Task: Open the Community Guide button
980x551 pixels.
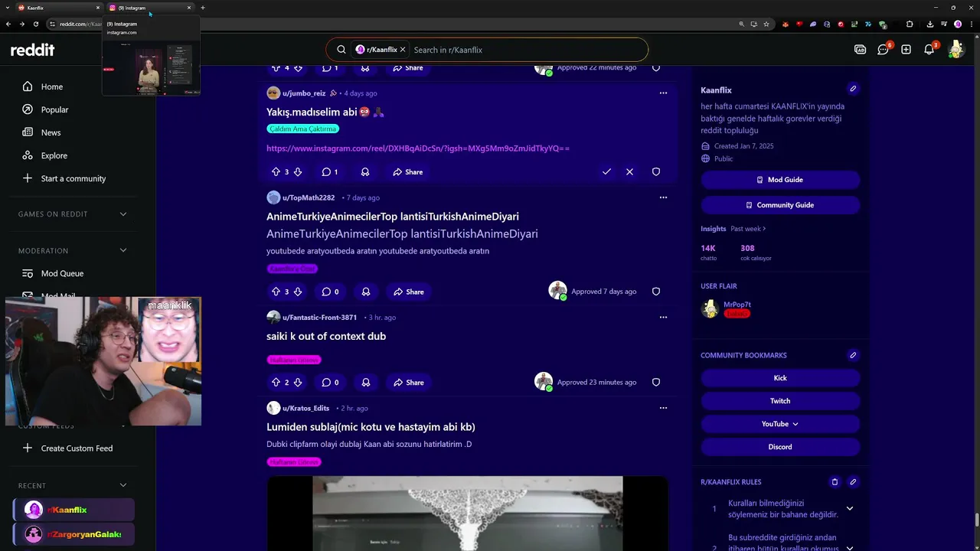Action: (780, 205)
